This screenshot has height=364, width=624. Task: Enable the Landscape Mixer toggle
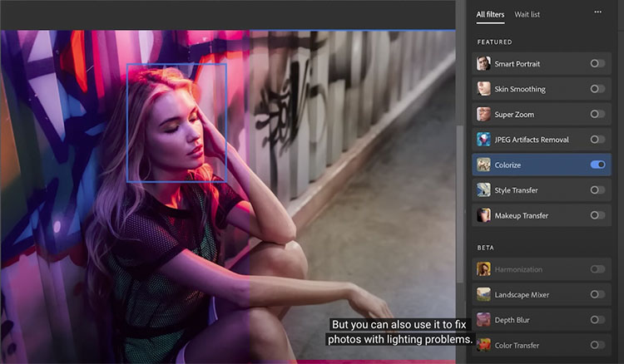(x=597, y=294)
